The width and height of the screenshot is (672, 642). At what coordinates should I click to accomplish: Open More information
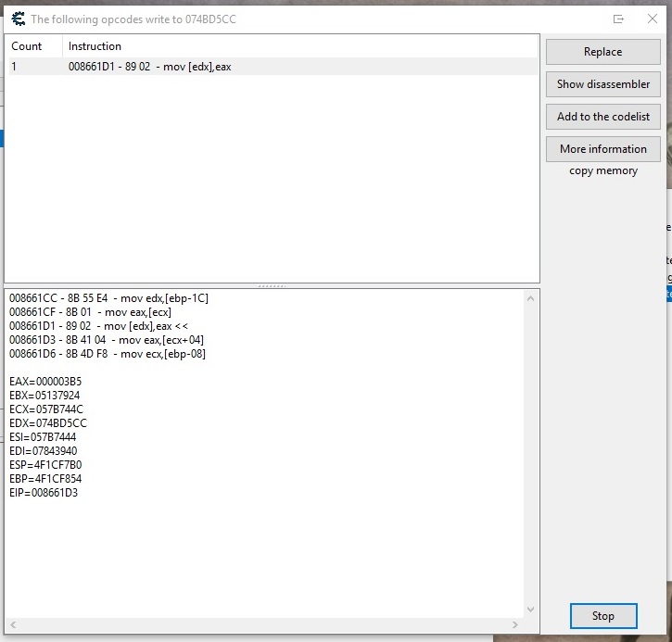602,149
